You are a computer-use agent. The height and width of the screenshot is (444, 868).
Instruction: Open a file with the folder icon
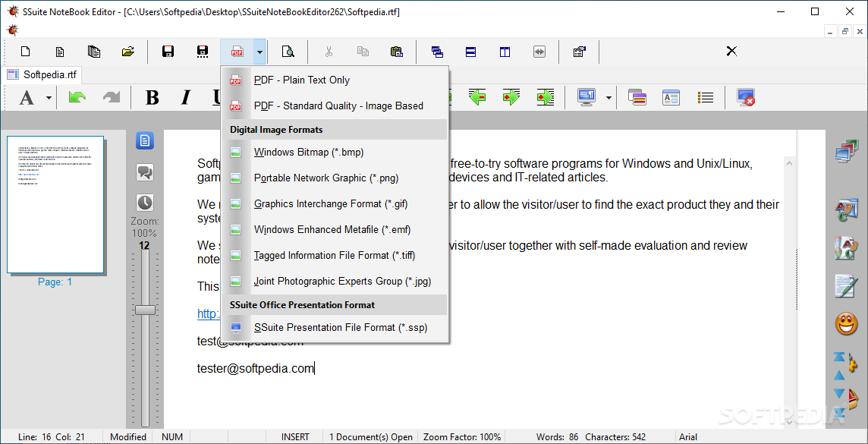tap(128, 52)
